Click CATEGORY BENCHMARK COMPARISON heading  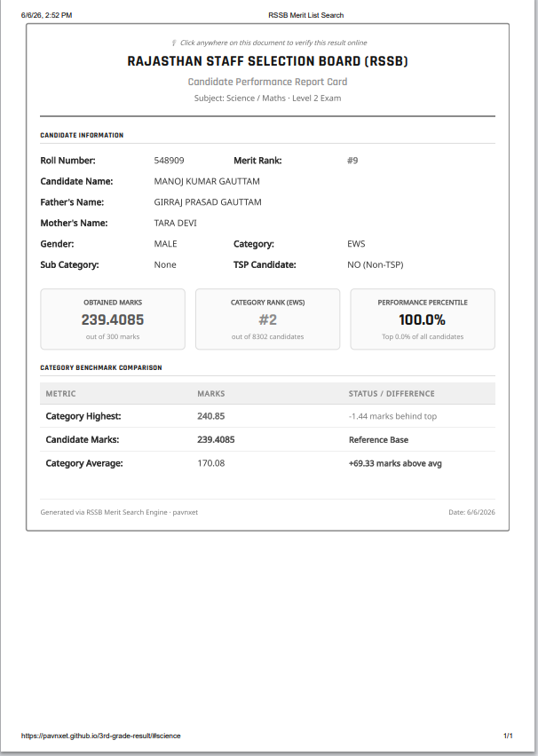101,367
